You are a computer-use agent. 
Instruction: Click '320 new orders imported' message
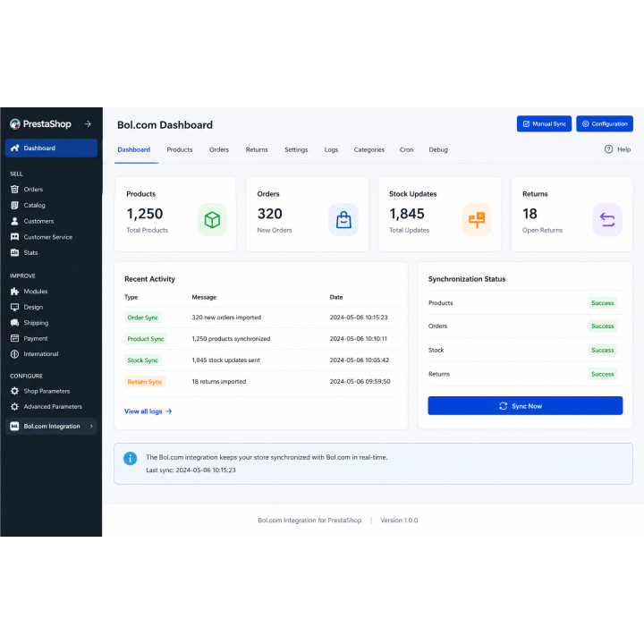[x=226, y=318]
